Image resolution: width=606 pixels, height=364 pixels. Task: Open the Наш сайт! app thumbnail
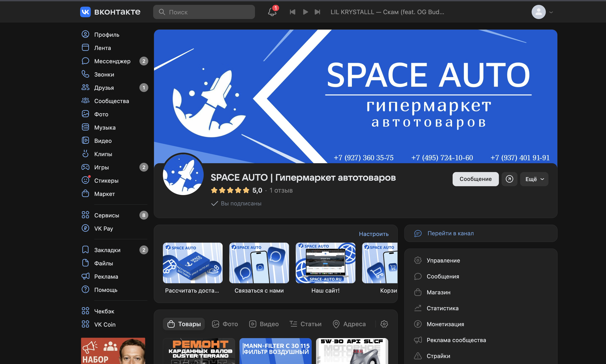pyautogui.click(x=325, y=263)
